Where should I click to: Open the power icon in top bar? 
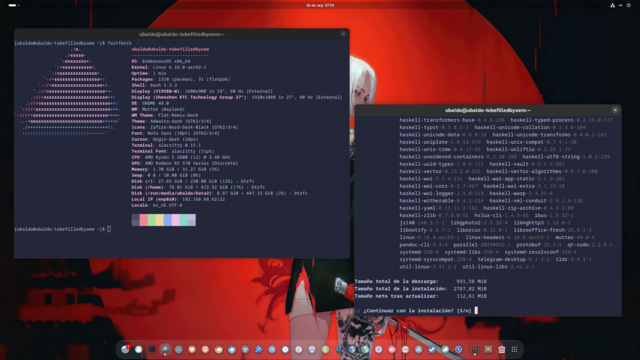point(629,5)
